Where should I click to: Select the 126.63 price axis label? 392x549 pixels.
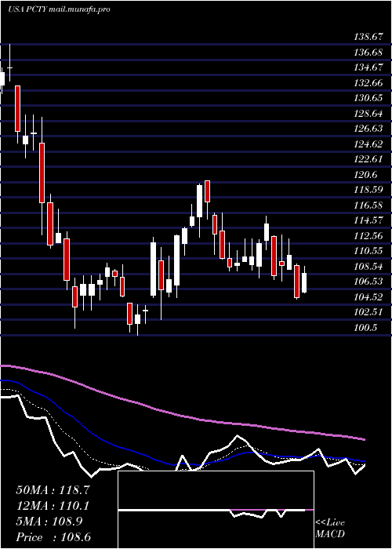click(x=368, y=128)
